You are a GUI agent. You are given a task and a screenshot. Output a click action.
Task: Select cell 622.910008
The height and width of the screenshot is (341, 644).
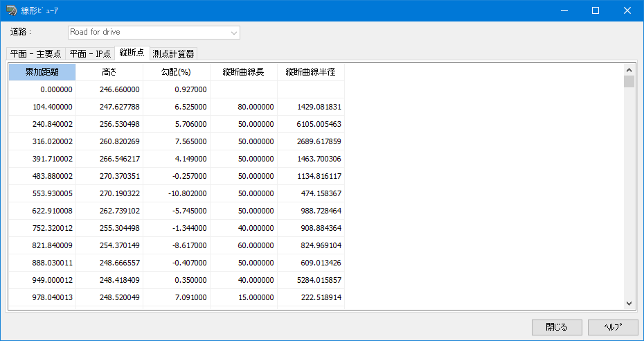[42, 211]
